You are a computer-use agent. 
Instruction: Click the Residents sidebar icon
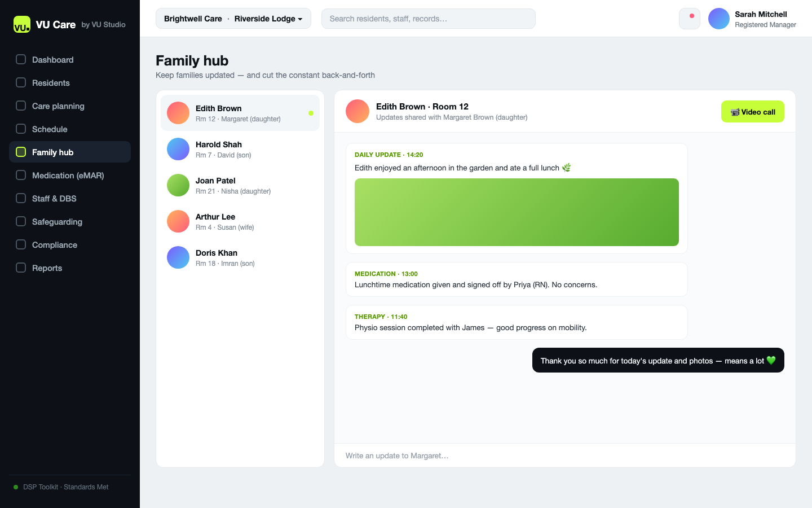tap(21, 82)
